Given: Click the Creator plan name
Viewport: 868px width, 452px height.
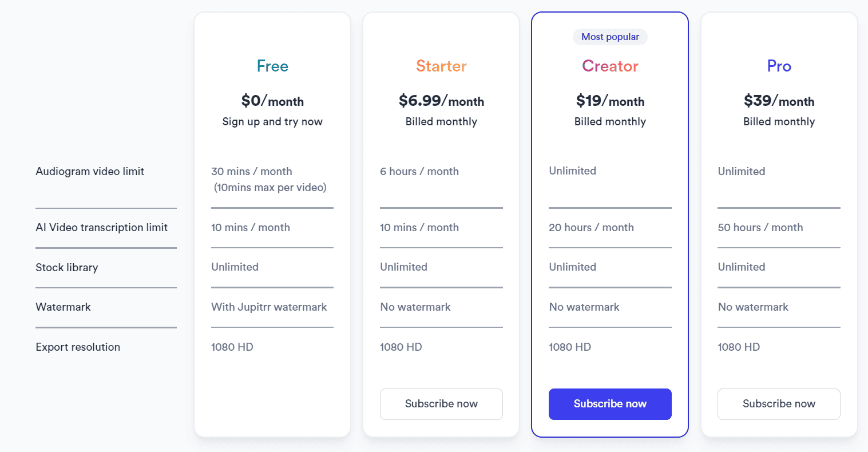Looking at the screenshot, I should coord(609,66).
